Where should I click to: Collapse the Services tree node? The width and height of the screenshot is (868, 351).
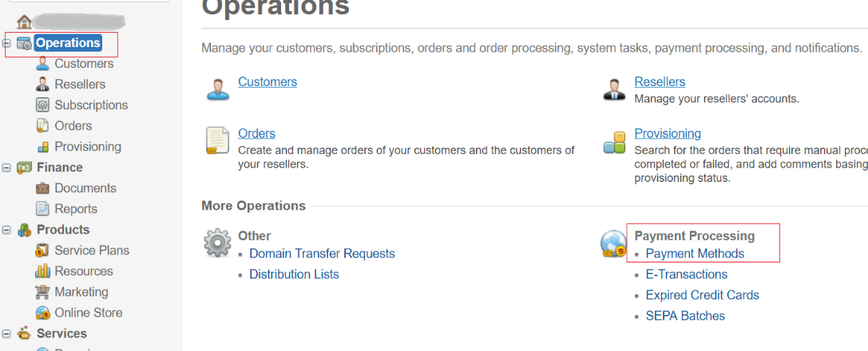[6, 334]
